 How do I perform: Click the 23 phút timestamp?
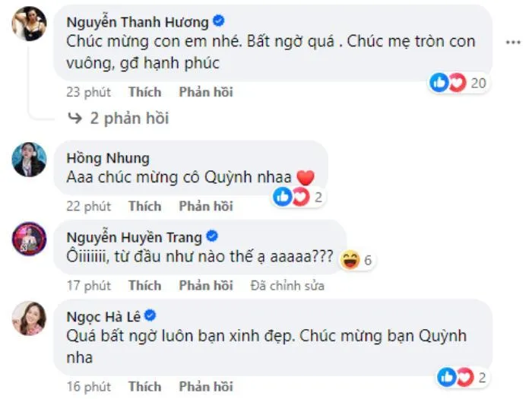[x=89, y=92]
